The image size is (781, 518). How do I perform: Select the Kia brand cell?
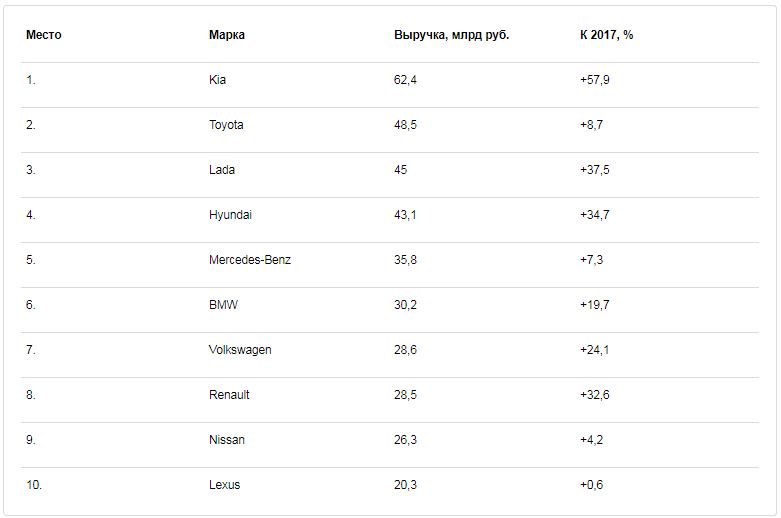pos(217,80)
